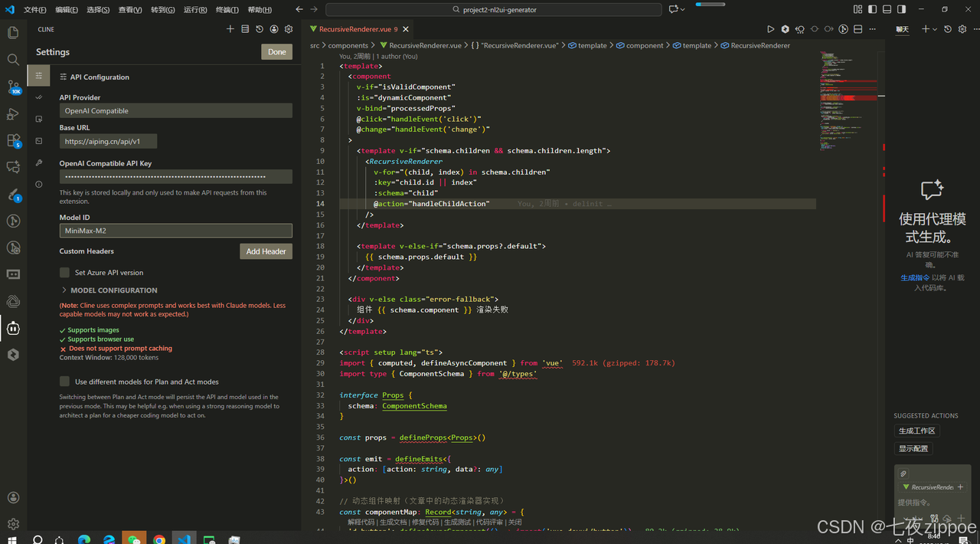Open the Explorer view in activity bar
The image size is (980, 544).
[x=13, y=32]
